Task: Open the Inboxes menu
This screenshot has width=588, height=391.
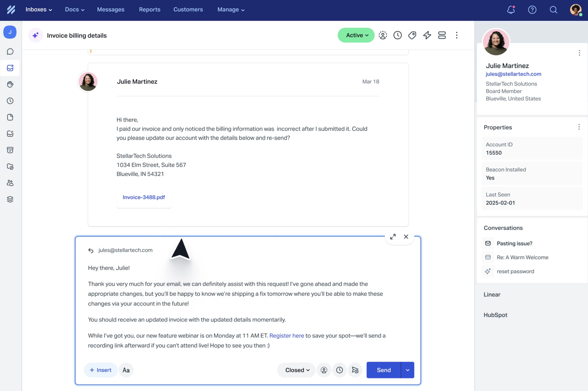Action: coord(39,9)
